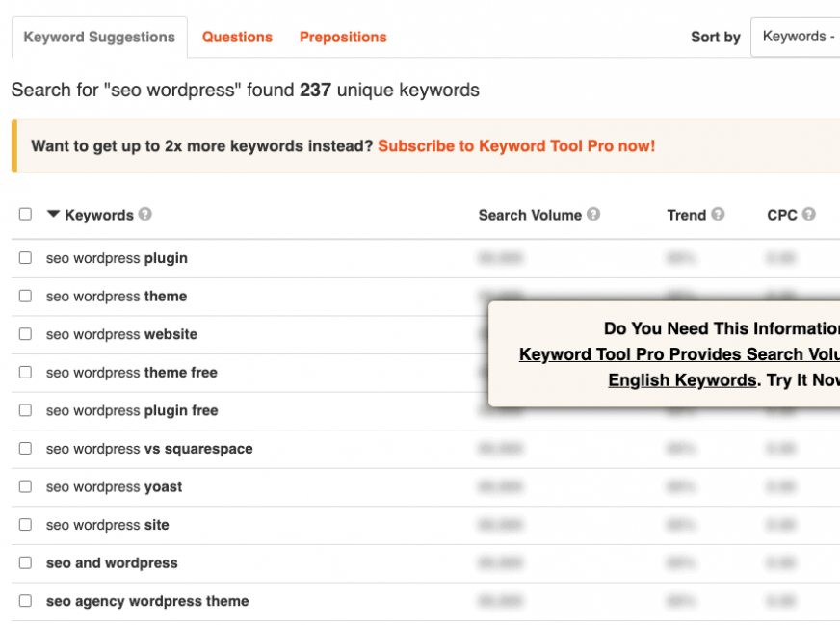Switch to the Prepositions tab
Screen dimensions: 840x625
[x=343, y=37]
